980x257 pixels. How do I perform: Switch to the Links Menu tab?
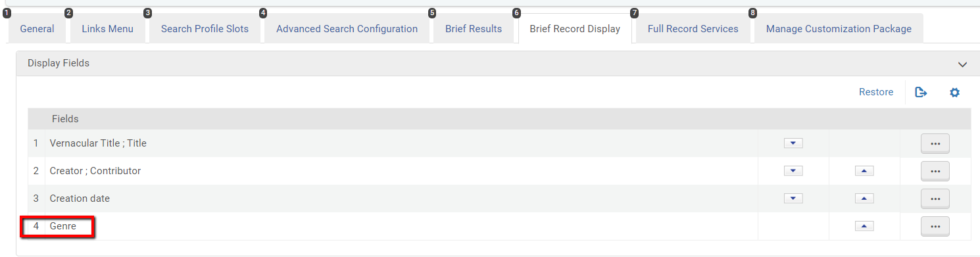(107, 29)
